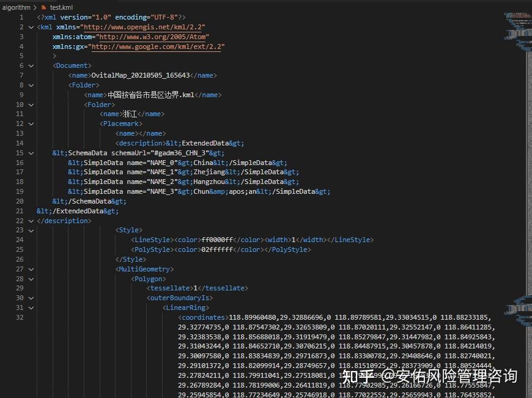Fold the description element on line 22
The image size is (532, 398).
pyautogui.click(x=31, y=220)
